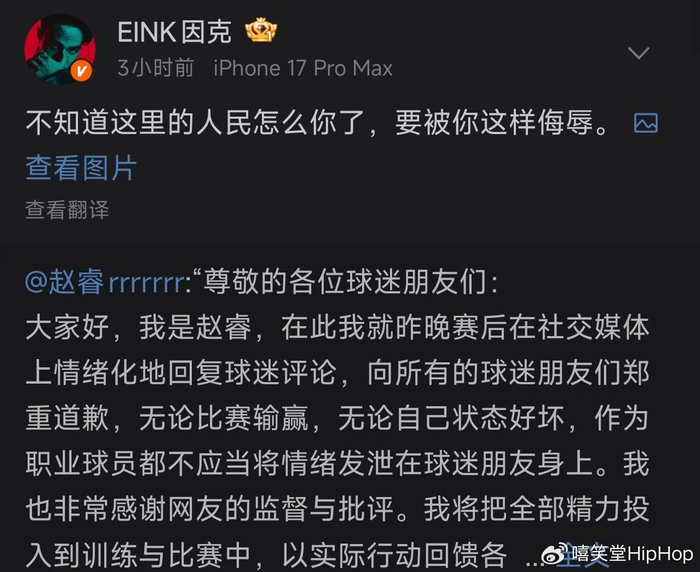Click the iPhone 17 Pro Max source label

tap(302, 68)
